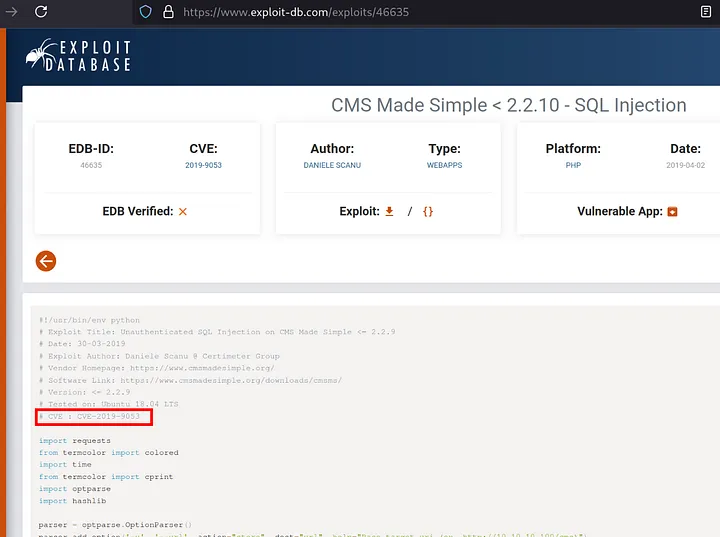Download the exploit via download icon
The height and width of the screenshot is (537, 720).
389,211
